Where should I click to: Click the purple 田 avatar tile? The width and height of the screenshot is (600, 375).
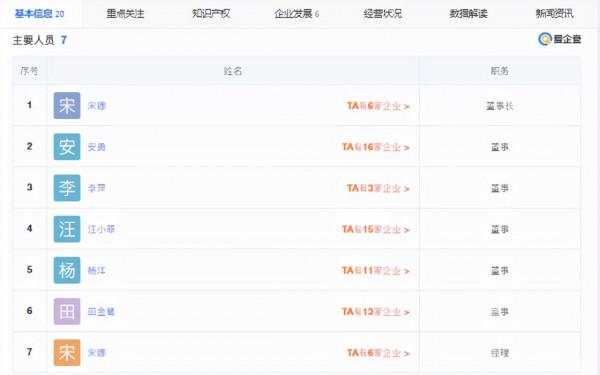[67, 311]
